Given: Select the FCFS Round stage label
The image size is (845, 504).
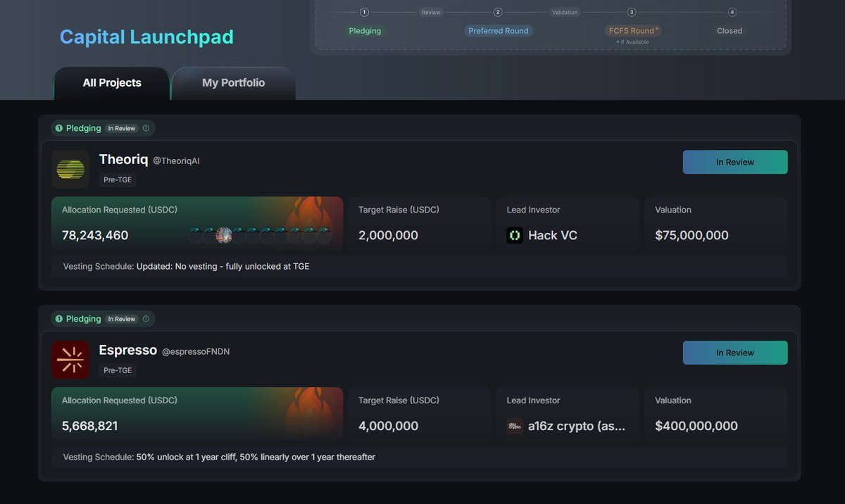Looking at the screenshot, I should [x=633, y=31].
